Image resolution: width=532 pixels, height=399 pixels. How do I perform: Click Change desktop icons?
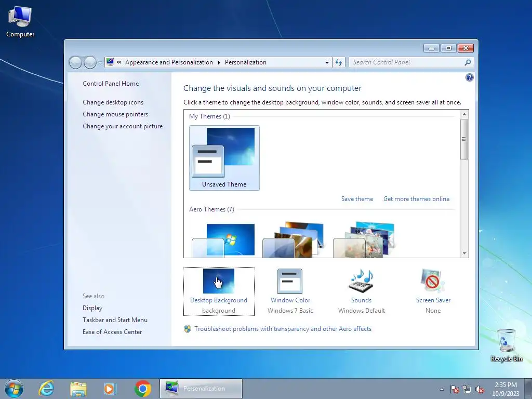click(113, 102)
